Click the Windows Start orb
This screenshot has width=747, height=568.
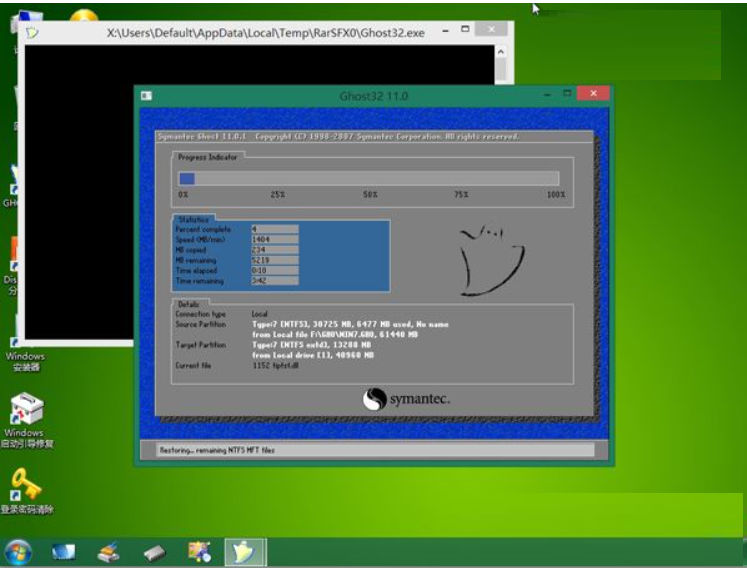pos(18,550)
